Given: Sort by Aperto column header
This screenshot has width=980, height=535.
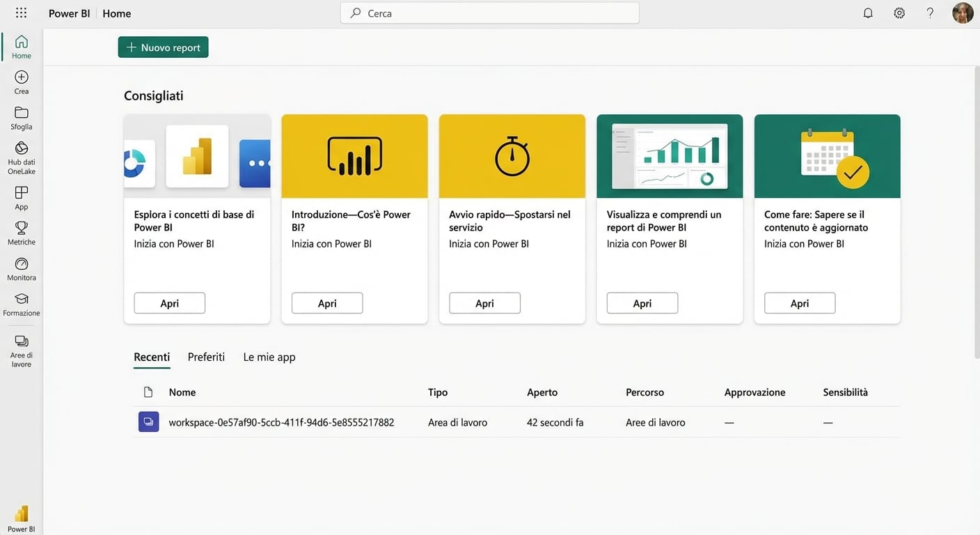Looking at the screenshot, I should (x=542, y=392).
